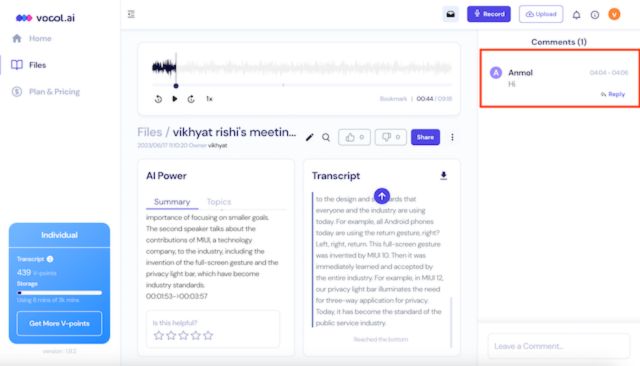Rate summary five stars
The width and height of the screenshot is (640, 366).
(x=208, y=335)
